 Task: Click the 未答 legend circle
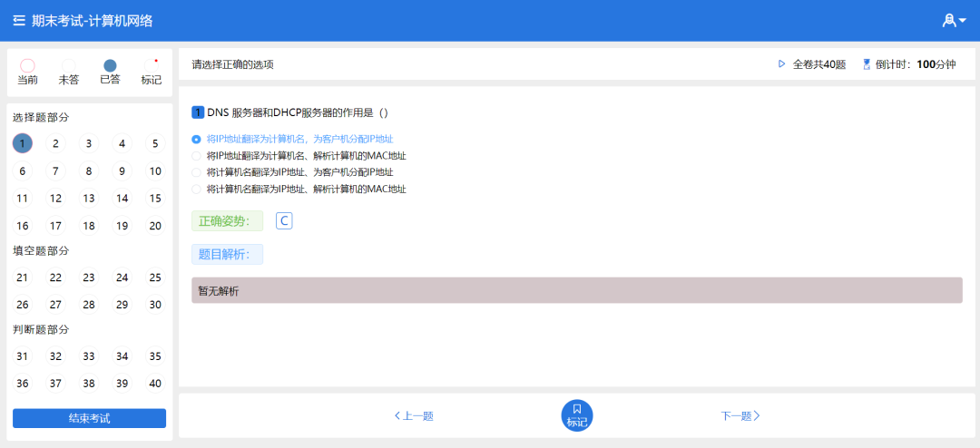[69, 65]
